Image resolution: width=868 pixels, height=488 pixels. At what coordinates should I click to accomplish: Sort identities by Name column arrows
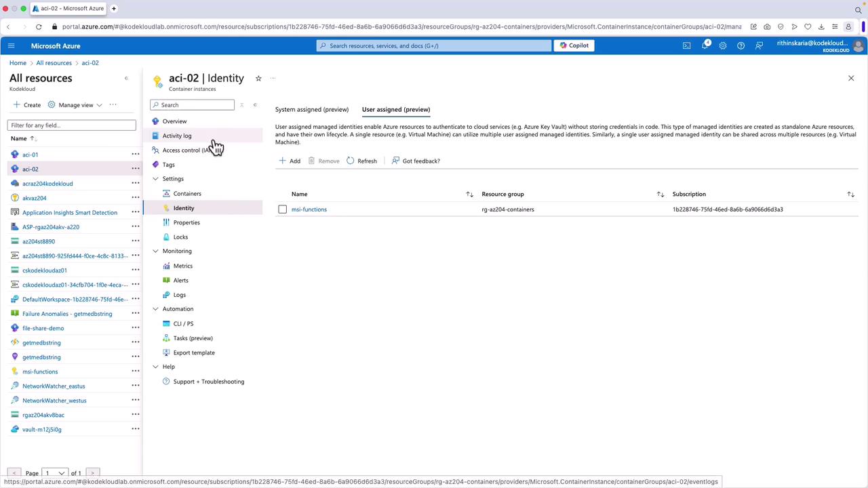tap(469, 195)
